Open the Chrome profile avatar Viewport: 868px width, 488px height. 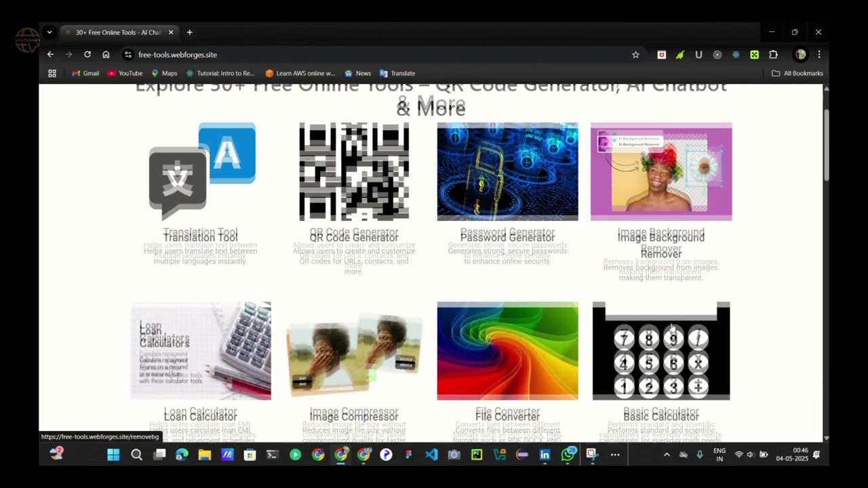[x=801, y=55]
